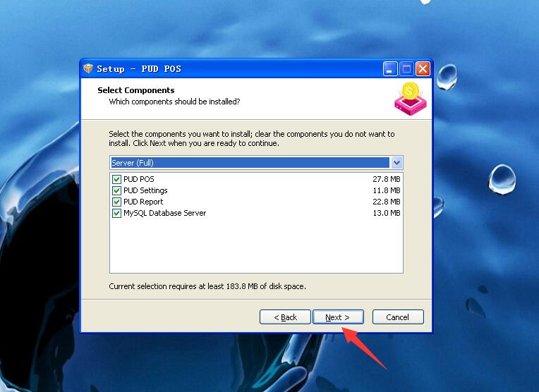Uncheck MySQL Database Server component
Viewport: 539px width, 392px height.
116,213
